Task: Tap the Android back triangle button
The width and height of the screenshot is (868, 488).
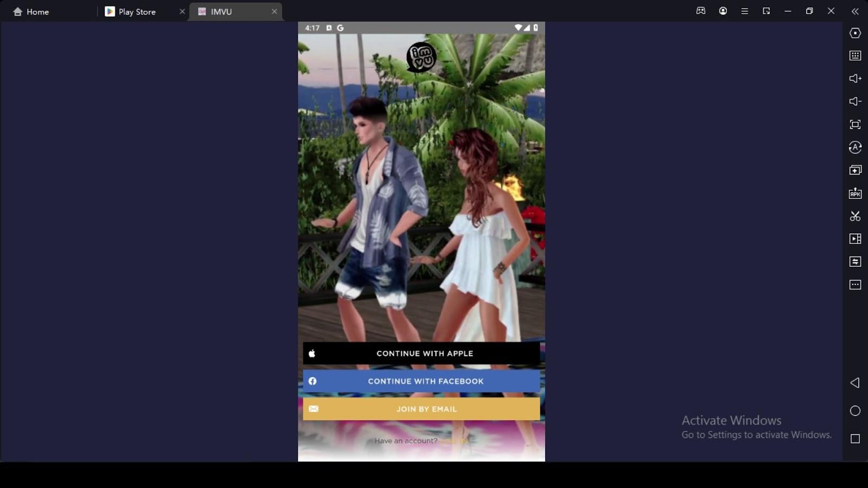Action: point(855,383)
